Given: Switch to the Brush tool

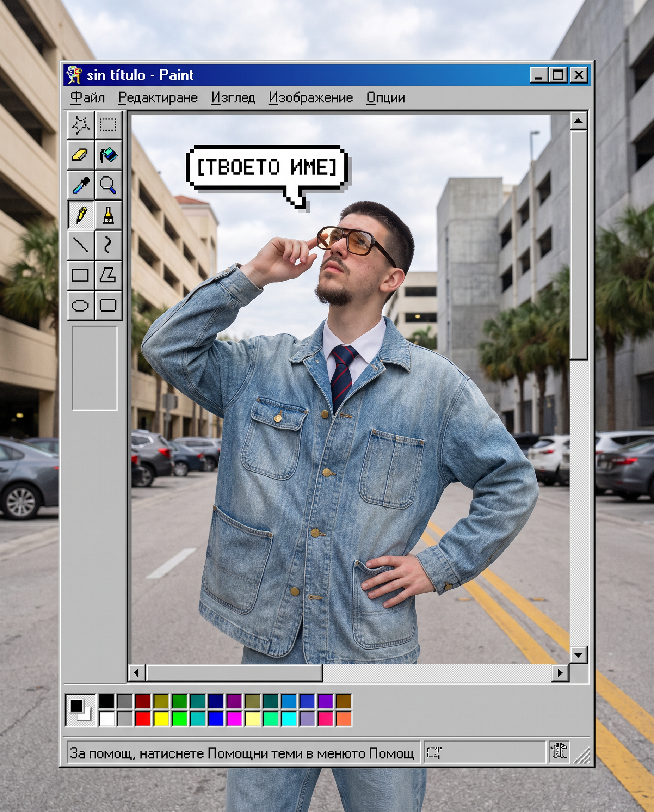Looking at the screenshot, I should [108, 215].
